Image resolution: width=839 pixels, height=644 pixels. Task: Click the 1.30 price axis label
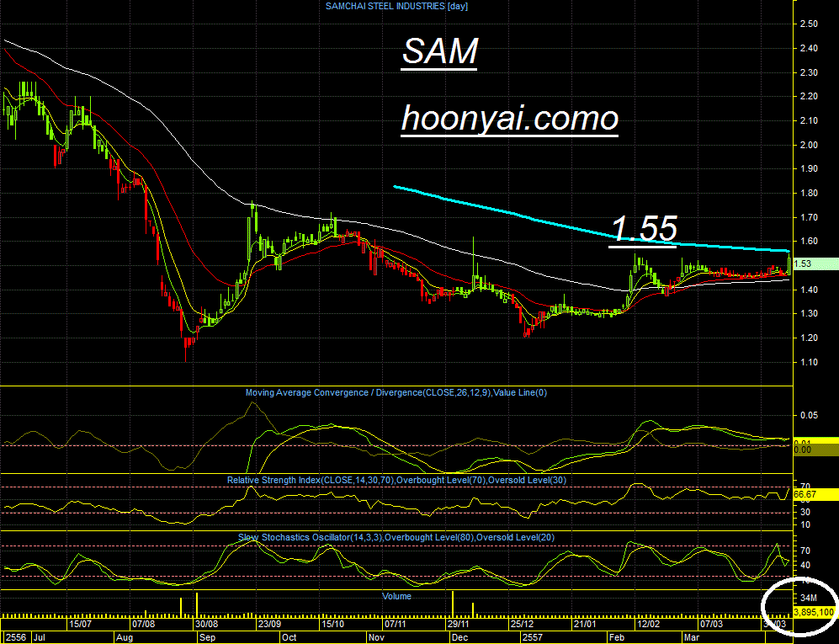(809, 314)
